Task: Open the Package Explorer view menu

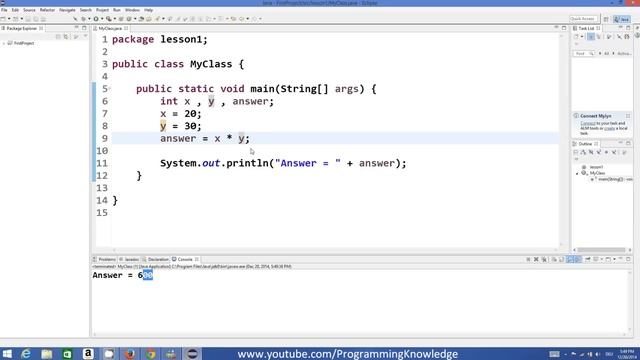Action: [85, 37]
